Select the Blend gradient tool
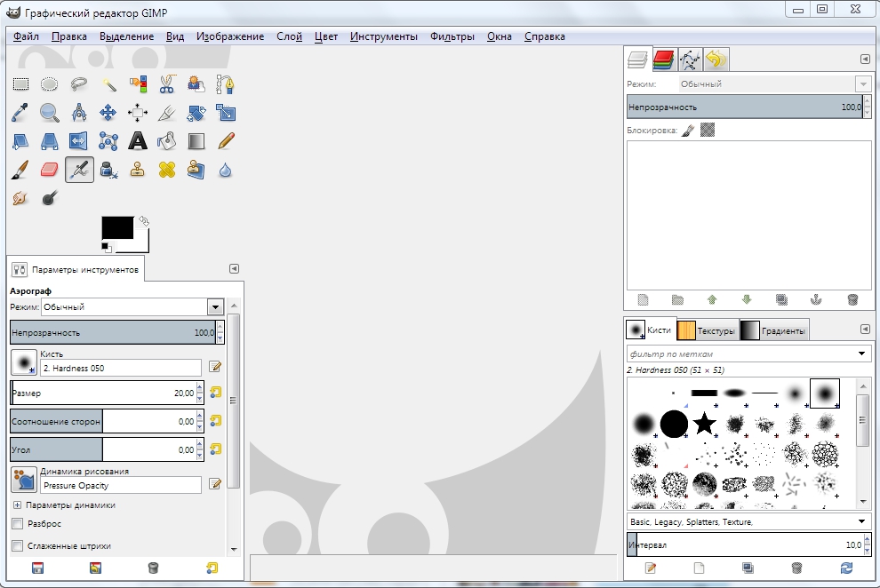880x588 pixels. point(196,140)
